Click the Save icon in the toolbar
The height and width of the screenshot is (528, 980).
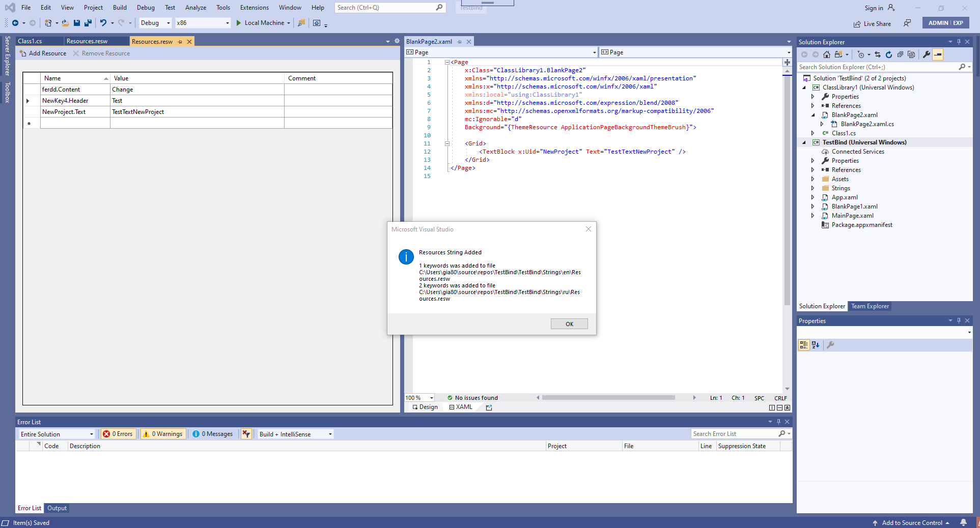[77, 23]
